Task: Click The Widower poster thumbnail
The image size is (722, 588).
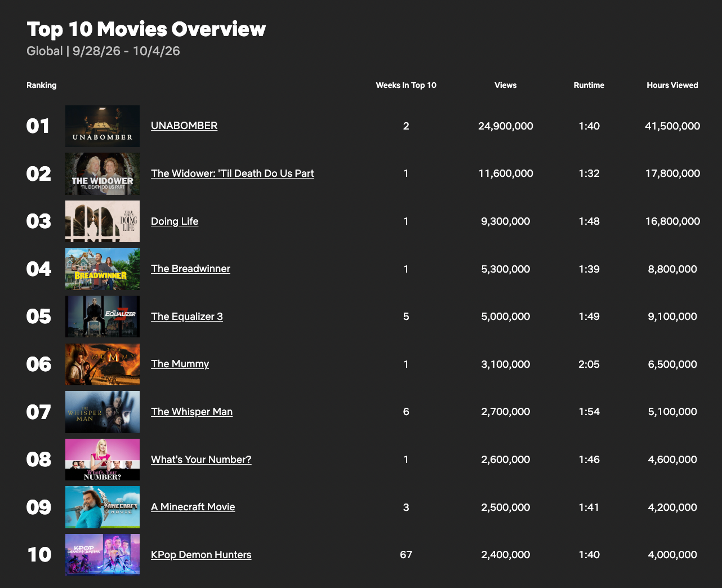Action: pos(102,174)
